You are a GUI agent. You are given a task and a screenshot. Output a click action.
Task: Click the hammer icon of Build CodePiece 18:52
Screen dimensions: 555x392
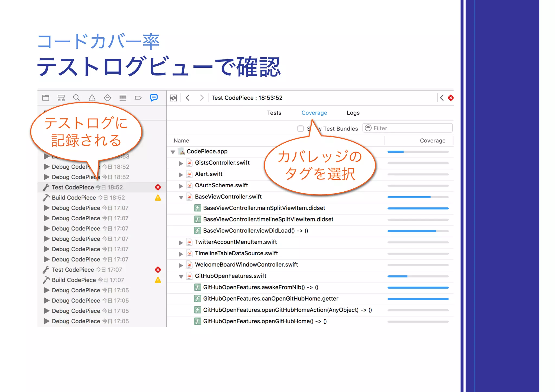pyautogui.click(x=46, y=198)
